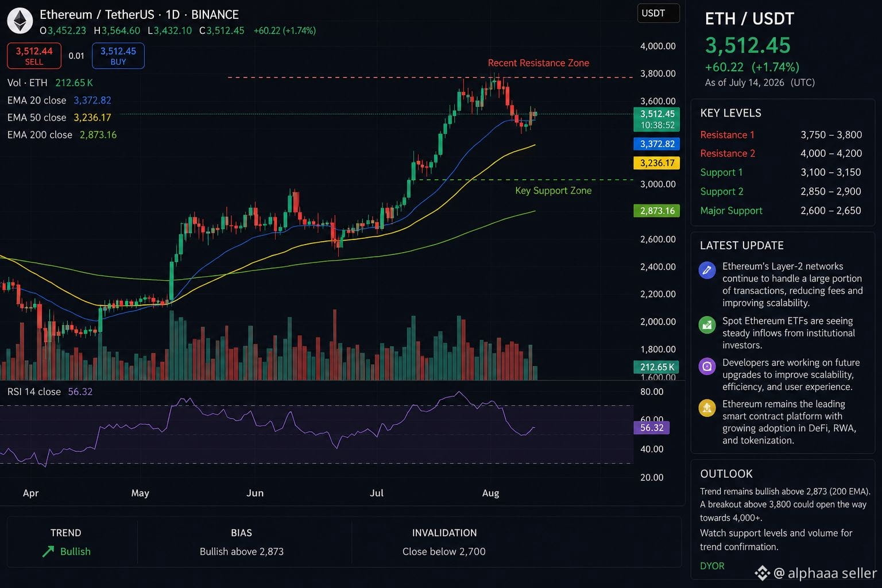Select the RSI 14 close indicator legend
The height and width of the screenshot is (588, 882).
50,392
